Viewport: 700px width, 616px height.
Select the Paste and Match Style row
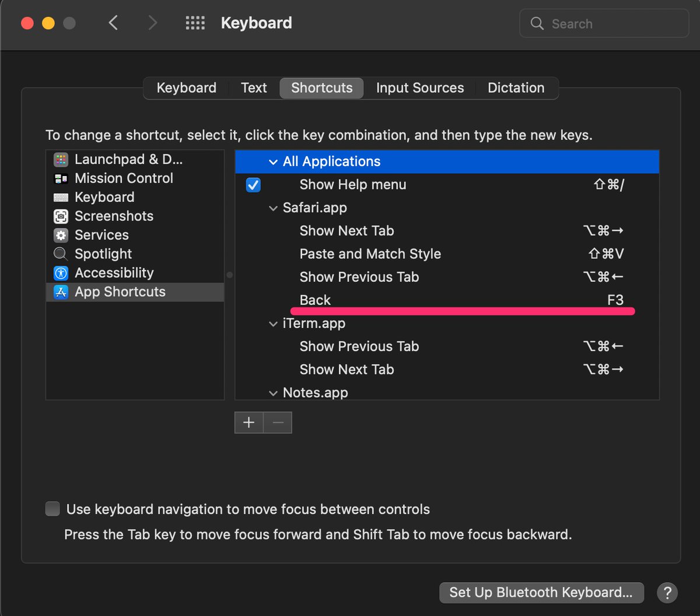(447, 254)
